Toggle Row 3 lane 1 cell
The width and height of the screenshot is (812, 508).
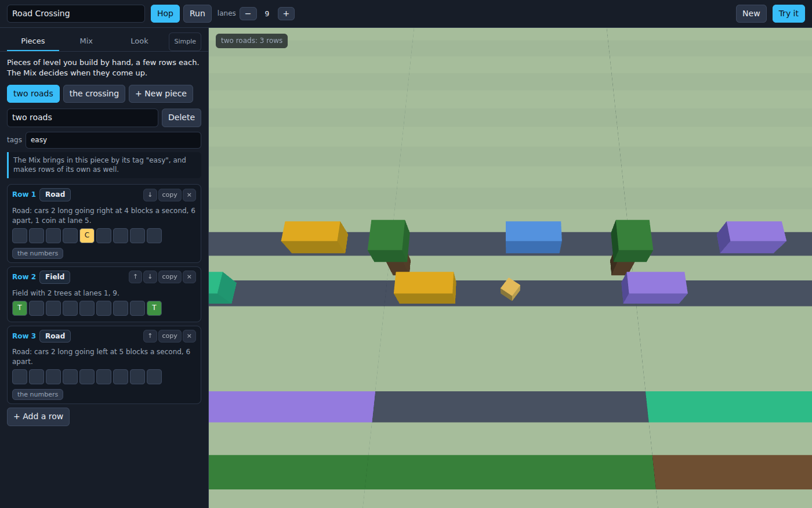20,377
